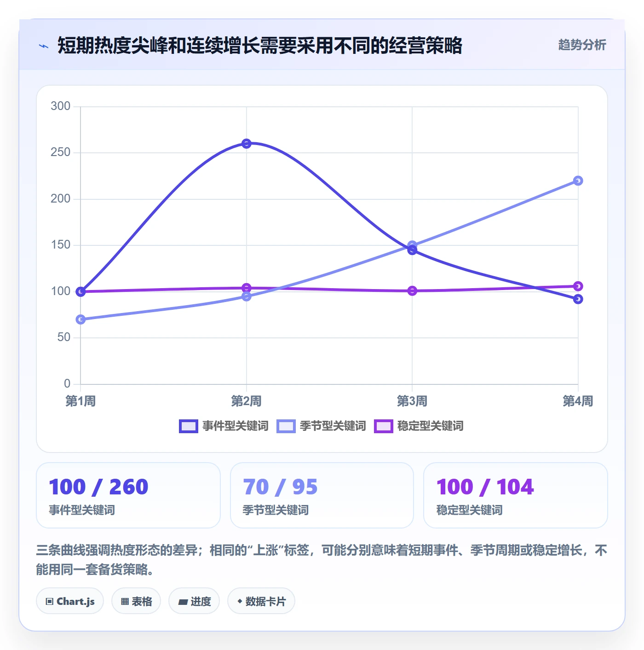Image resolution: width=644 pixels, height=650 pixels.
Task: Click the 第2周 axis label
Action: coord(247,401)
